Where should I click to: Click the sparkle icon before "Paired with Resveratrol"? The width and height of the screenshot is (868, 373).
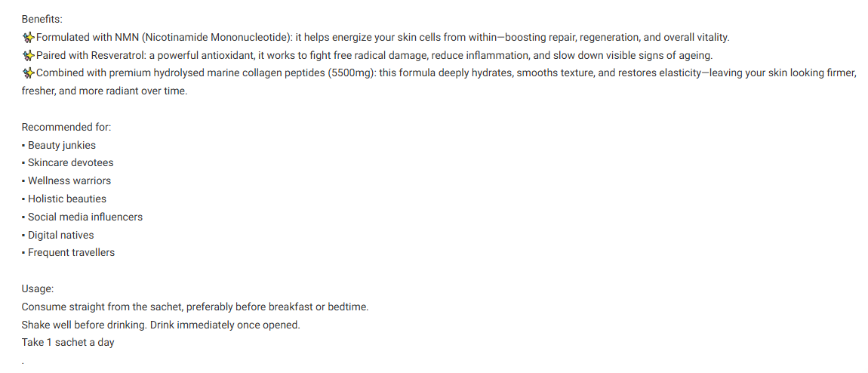28,55
